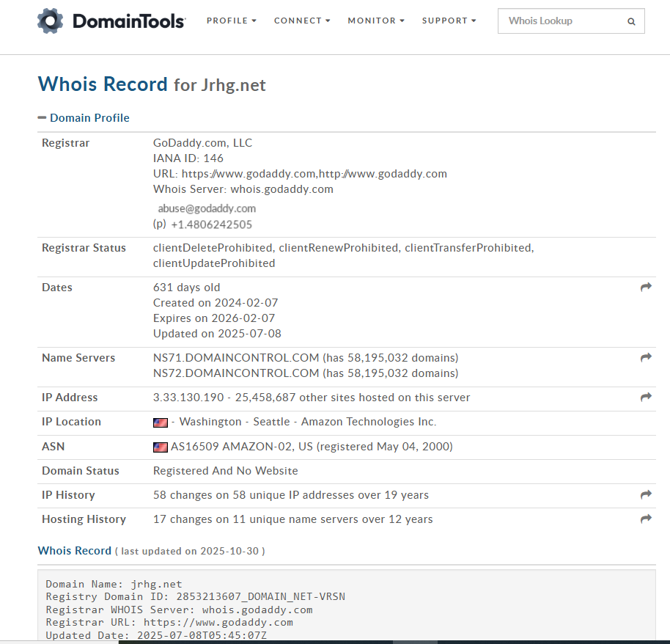The image size is (670, 644).
Task: Click the DomainTools gear logo
Action: tap(51, 21)
